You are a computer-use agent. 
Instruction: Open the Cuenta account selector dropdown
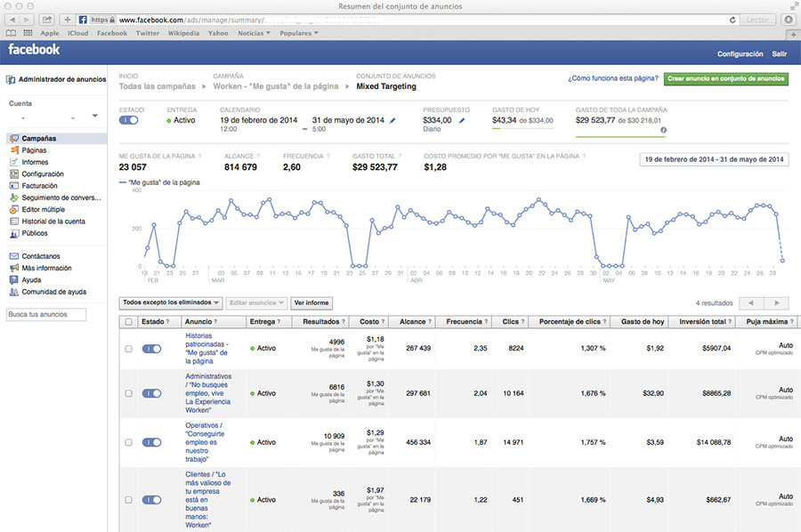(95, 117)
